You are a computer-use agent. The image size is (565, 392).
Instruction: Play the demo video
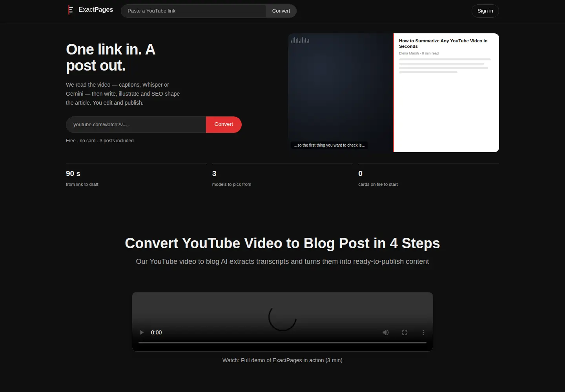142,332
